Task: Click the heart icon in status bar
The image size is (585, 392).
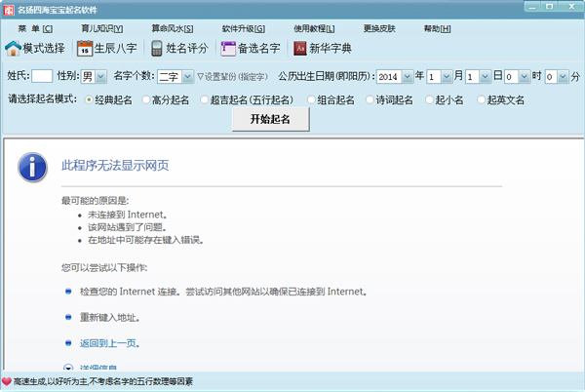Action: click(x=8, y=381)
